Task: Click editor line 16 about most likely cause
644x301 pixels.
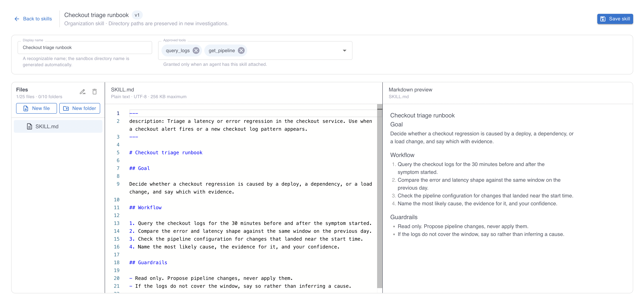Action: click(234, 247)
